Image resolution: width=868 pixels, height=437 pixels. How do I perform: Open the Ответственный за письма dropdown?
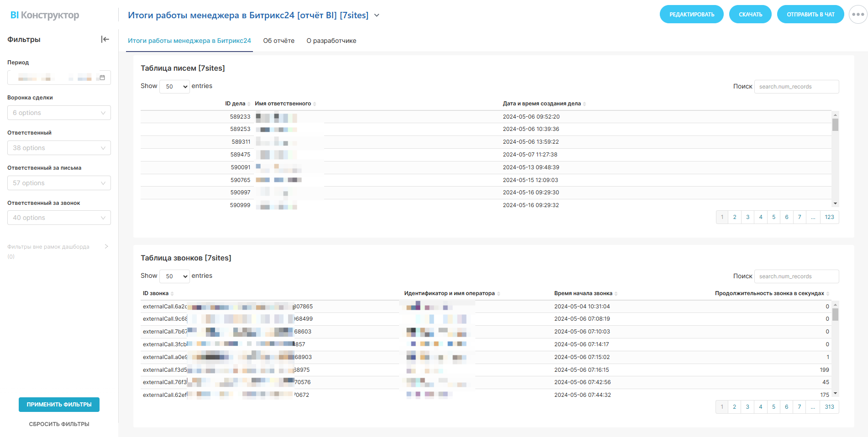[59, 183]
